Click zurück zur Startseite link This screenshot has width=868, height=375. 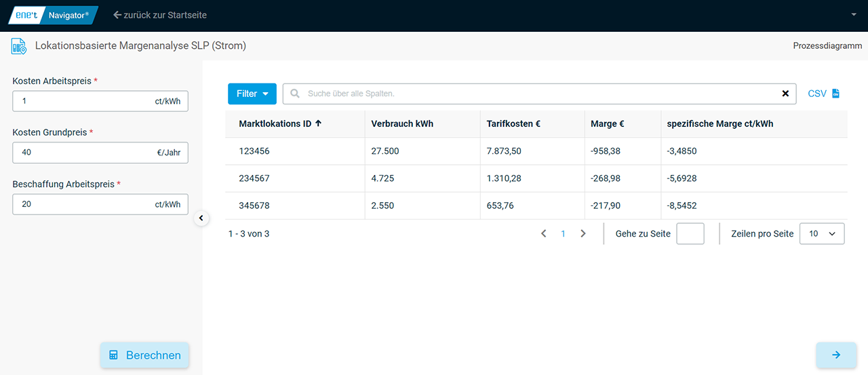coord(160,15)
